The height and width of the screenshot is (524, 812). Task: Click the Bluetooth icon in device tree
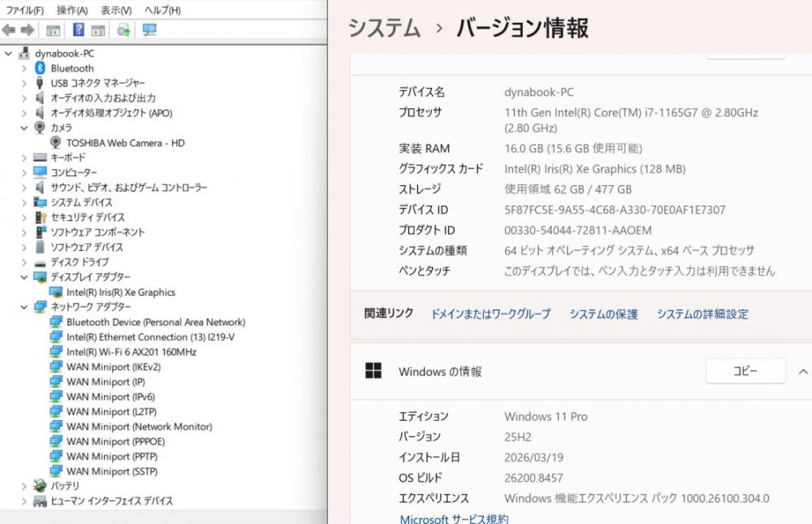40,68
